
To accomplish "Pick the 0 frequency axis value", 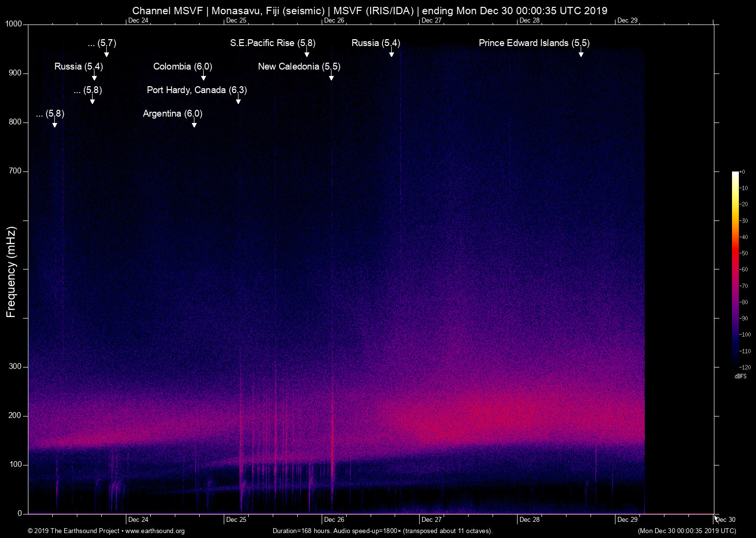I will pos(20,514).
